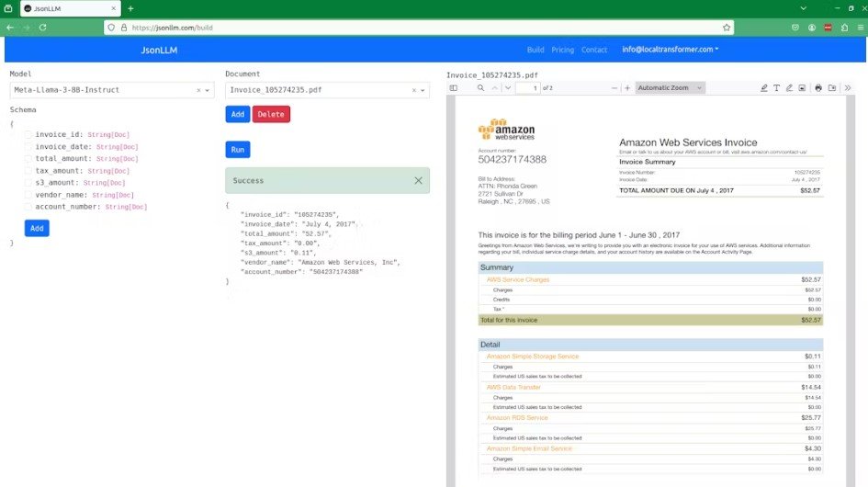The height and width of the screenshot is (487, 868).
Task: Go back in browser history
Action: click(10, 28)
